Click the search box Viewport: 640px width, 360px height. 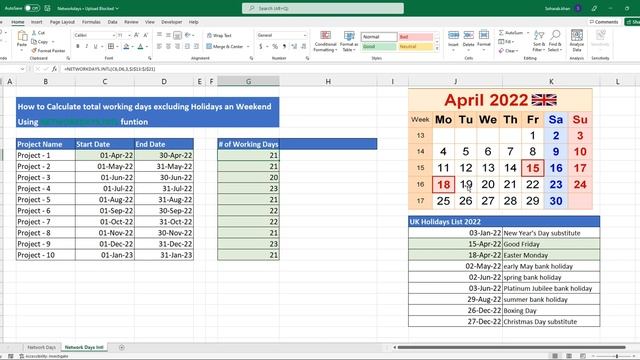tap(323, 8)
